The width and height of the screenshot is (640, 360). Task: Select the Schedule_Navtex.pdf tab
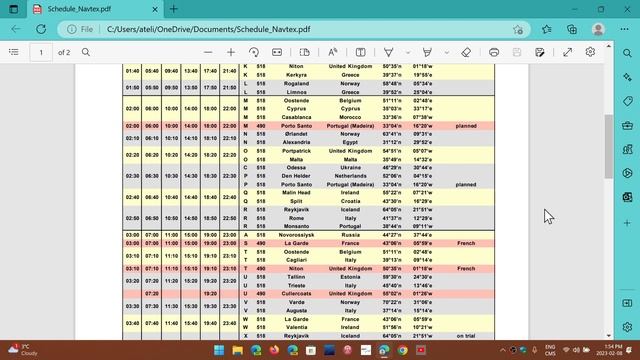95,9
